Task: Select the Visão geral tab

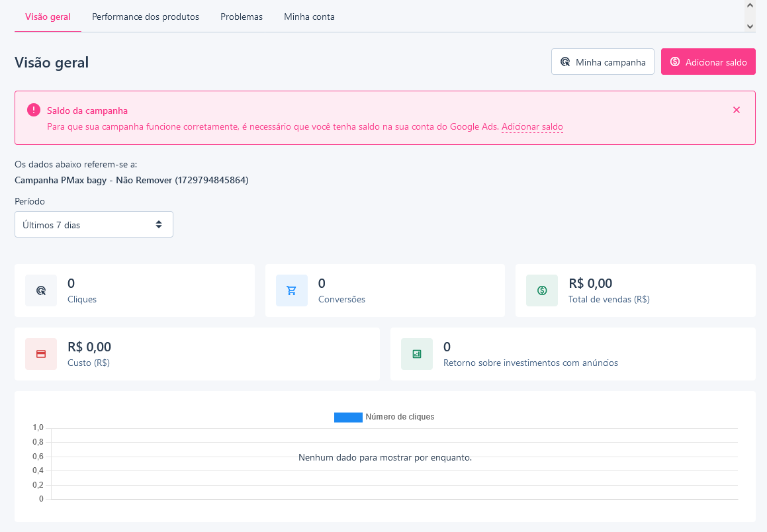Action: click(x=48, y=17)
